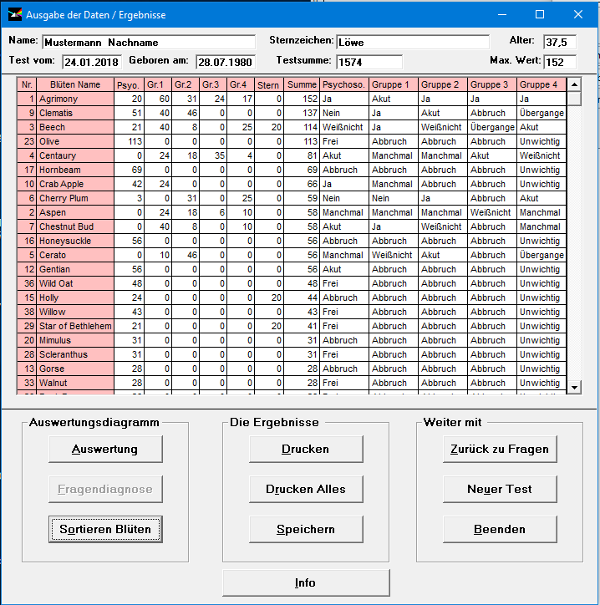The width and height of the screenshot is (600, 605).
Task: Select the Gentian row name
Action: click(x=76, y=269)
